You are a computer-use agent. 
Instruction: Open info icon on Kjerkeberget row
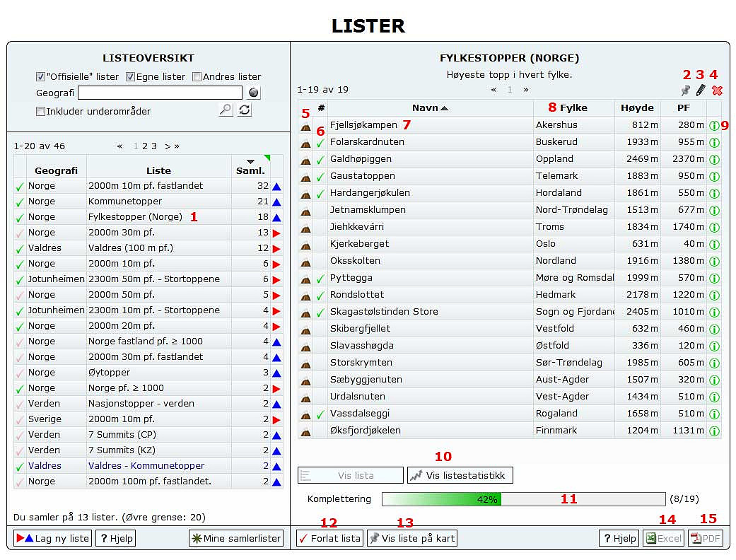[714, 245]
